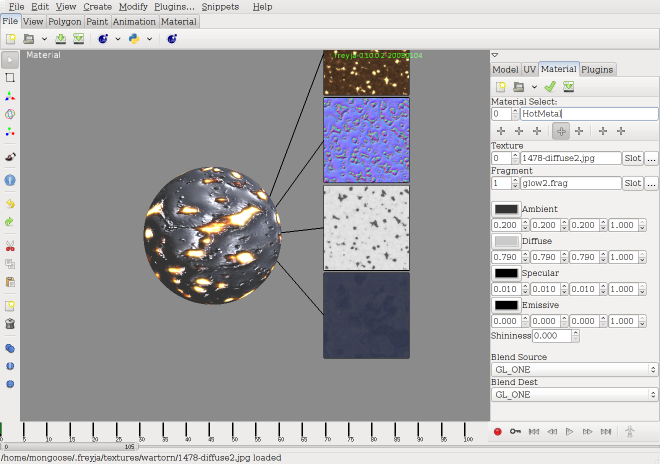Click the two overlapping blue spheres icon
Image resolution: width=660 pixels, height=464 pixels.
pyautogui.click(x=10, y=348)
